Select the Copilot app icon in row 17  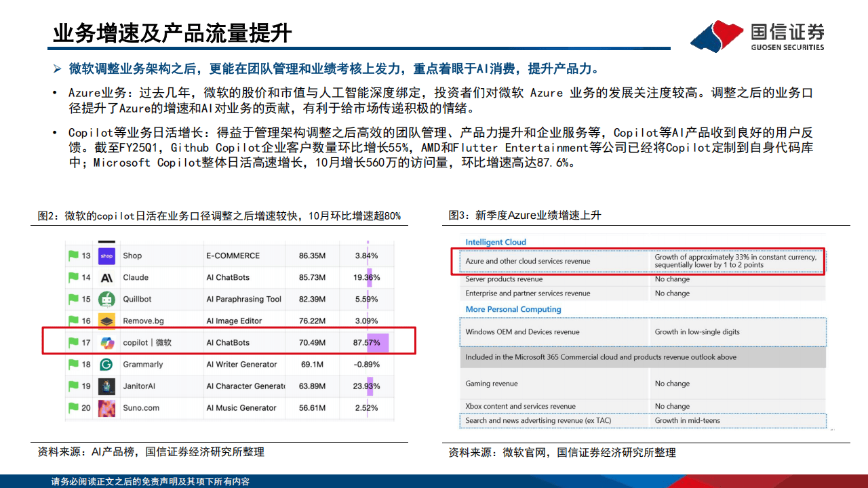[x=107, y=342]
